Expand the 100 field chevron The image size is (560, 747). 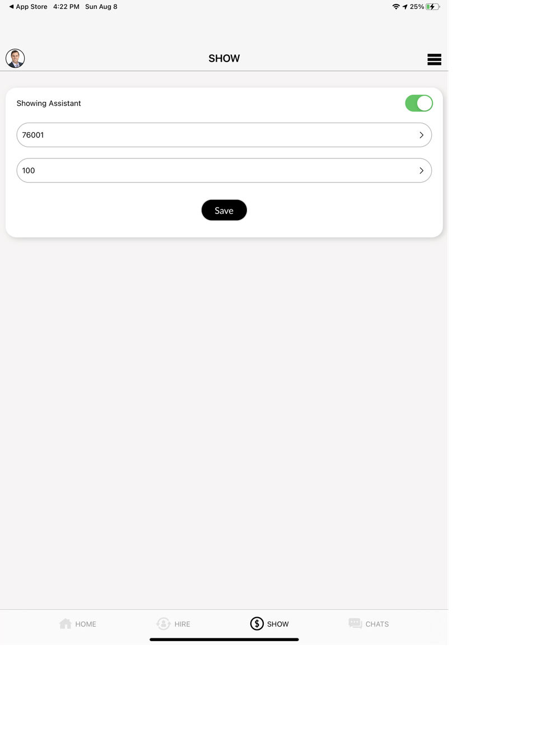(421, 171)
